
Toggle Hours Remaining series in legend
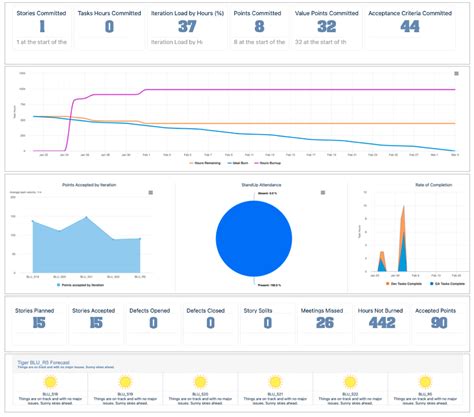tap(205, 163)
